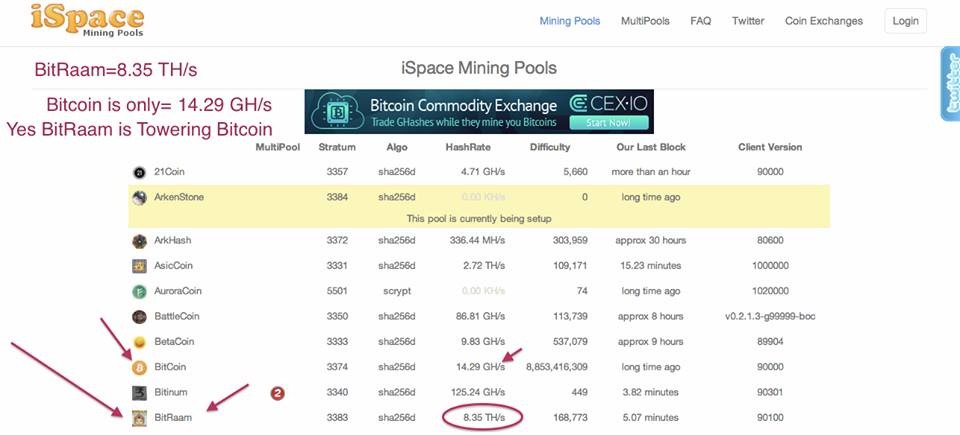This screenshot has width=960, height=435.
Task: Open the Mining Pools nav item
Action: (569, 21)
